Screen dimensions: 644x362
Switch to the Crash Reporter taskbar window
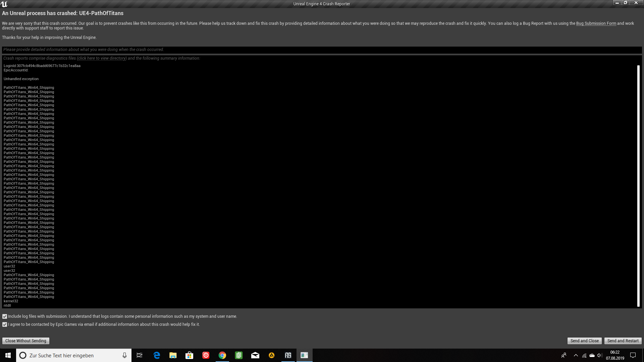click(x=304, y=355)
